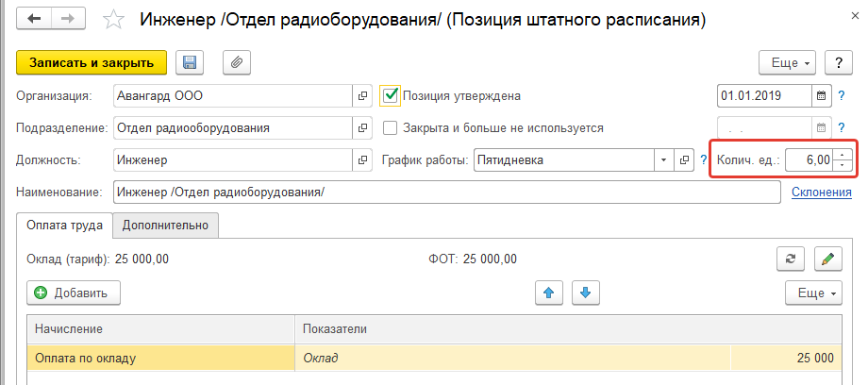Click refresh icon next to ФОТ

(x=789, y=259)
